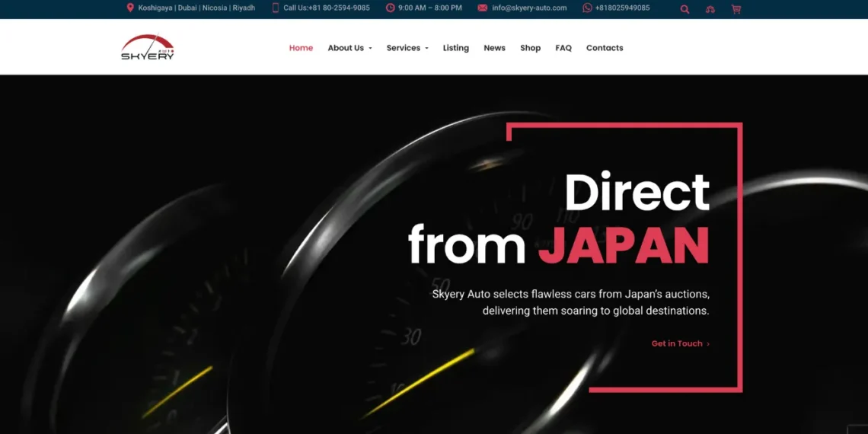The width and height of the screenshot is (868, 434).
Task: Click the Direct from JAPAN headline
Action: (x=559, y=218)
